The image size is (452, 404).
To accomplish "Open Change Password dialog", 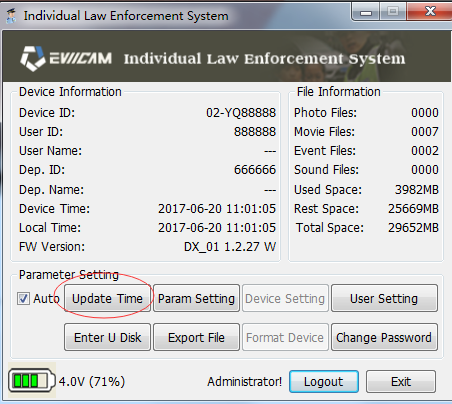I will pos(384,337).
